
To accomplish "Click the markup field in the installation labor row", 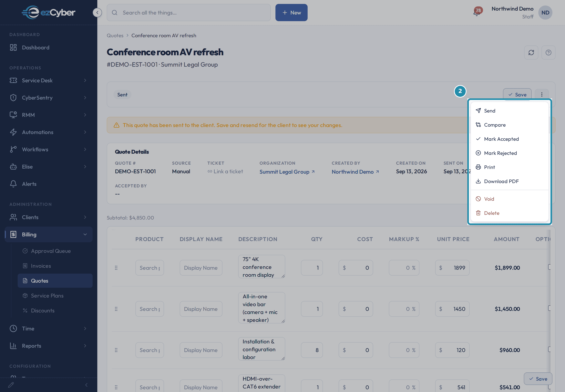I will 404,350.
